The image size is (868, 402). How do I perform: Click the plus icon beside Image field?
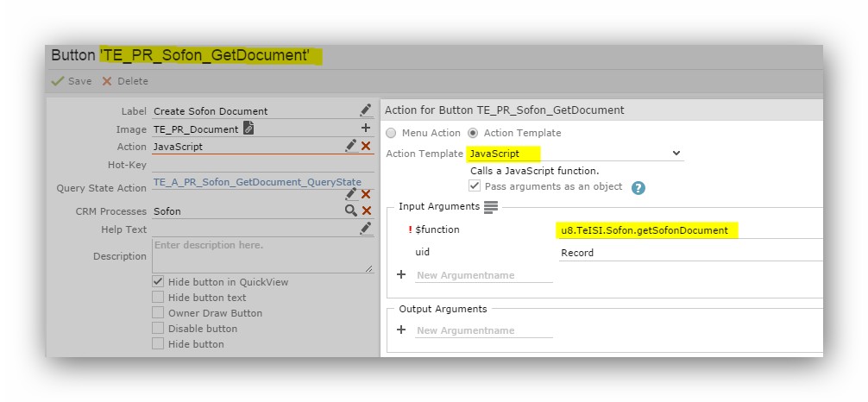[x=365, y=128]
